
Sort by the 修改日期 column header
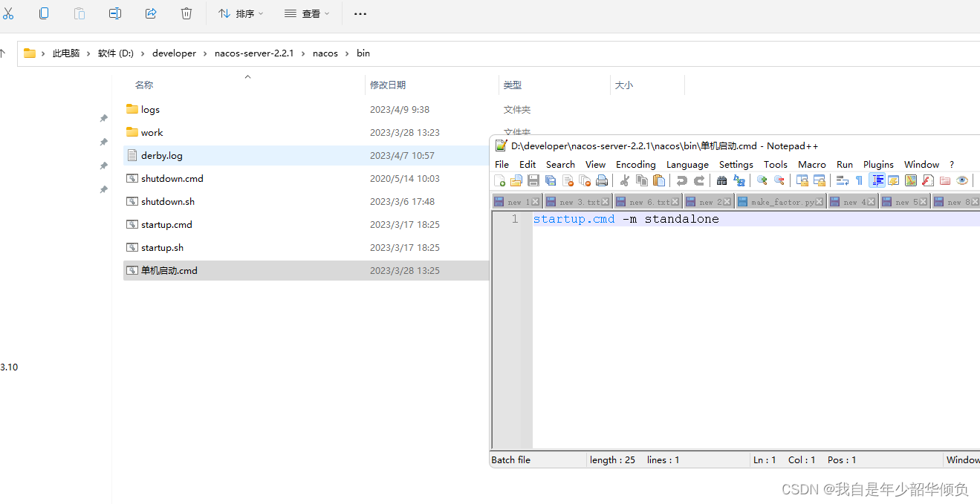[388, 85]
